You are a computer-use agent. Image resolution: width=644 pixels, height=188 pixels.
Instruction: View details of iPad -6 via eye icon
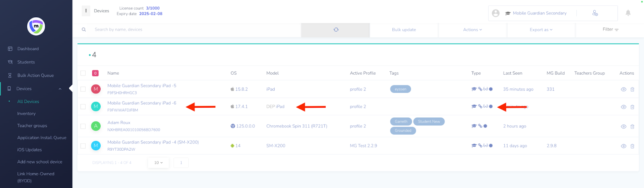pyautogui.click(x=623, y=107)
